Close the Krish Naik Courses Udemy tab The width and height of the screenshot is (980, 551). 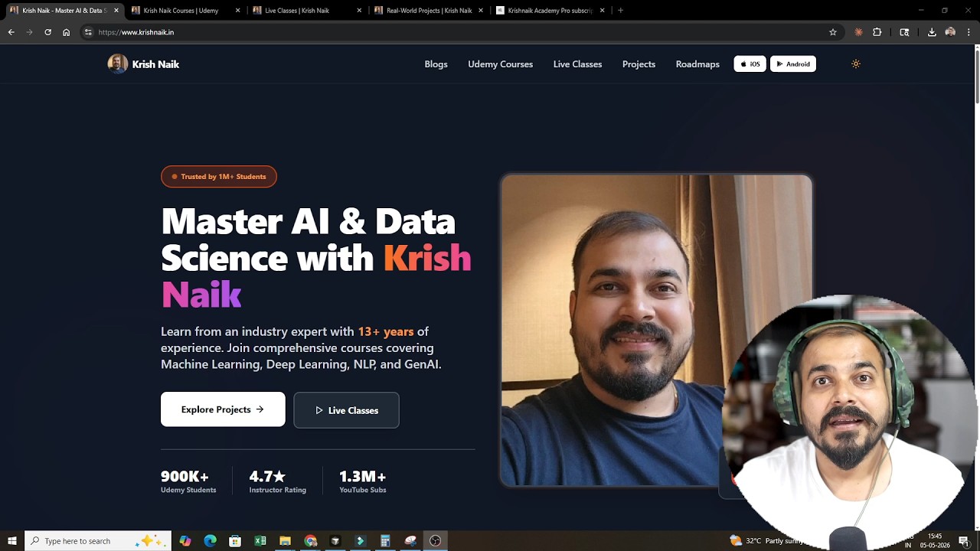237,11
